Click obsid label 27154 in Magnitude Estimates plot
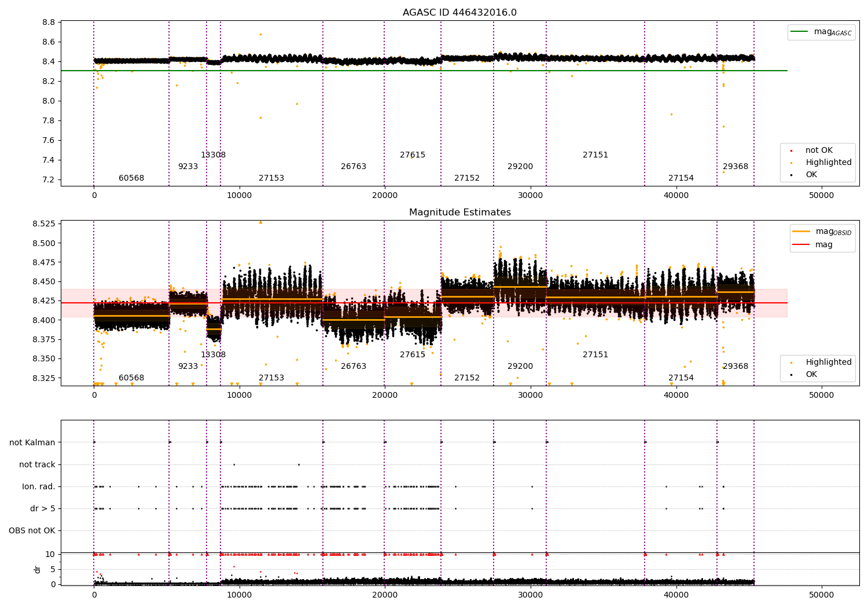Screen dimensions: 868x608 pos(681,378)
